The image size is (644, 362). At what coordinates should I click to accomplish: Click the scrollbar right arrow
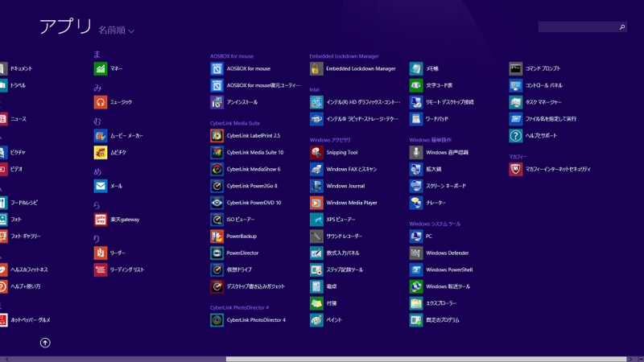pyautogui.click(x=631, y=359)
